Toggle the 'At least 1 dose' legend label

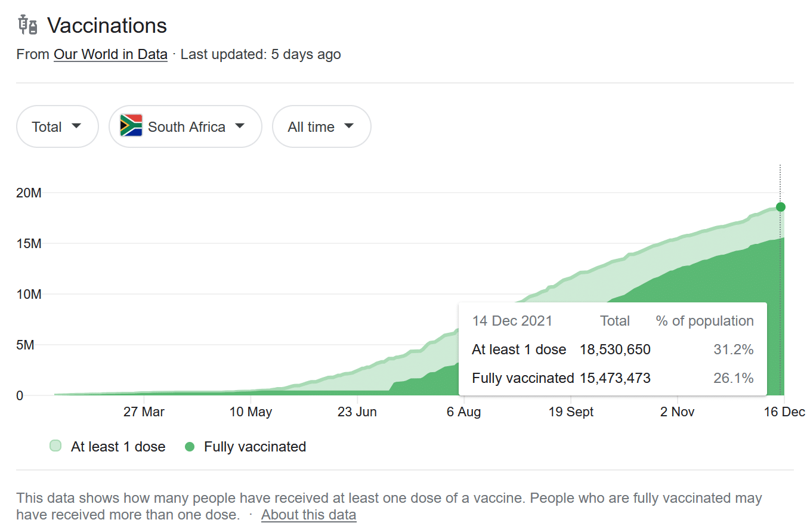tap(118, 447)
